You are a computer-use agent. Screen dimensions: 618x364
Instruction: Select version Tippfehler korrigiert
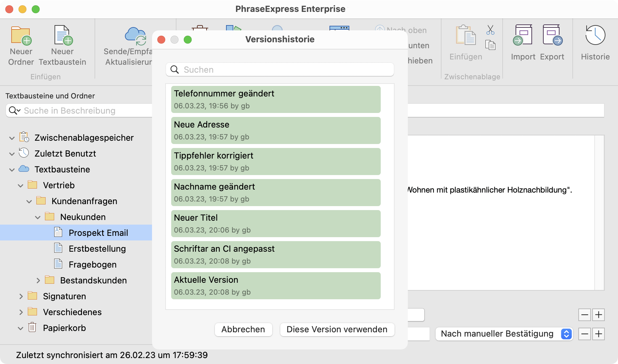[276, 162]
